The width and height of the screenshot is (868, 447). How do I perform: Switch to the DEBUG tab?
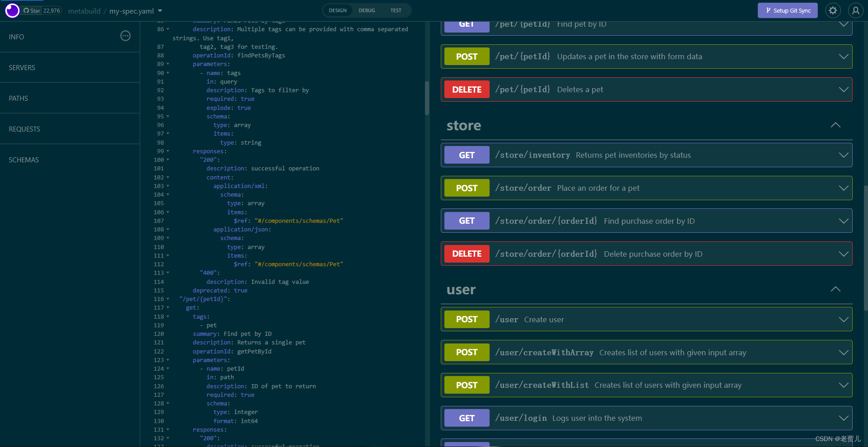coord(367,10)
